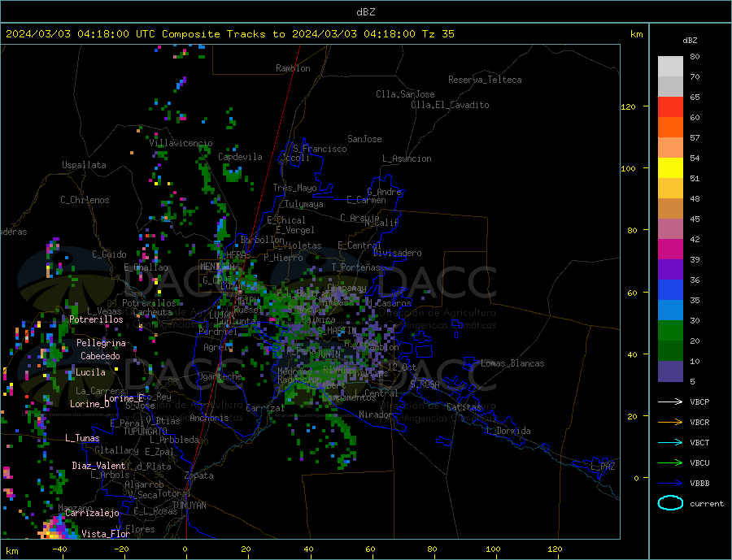
Task: Click the 'Divisadero' place label
Action: click(397, 253)
